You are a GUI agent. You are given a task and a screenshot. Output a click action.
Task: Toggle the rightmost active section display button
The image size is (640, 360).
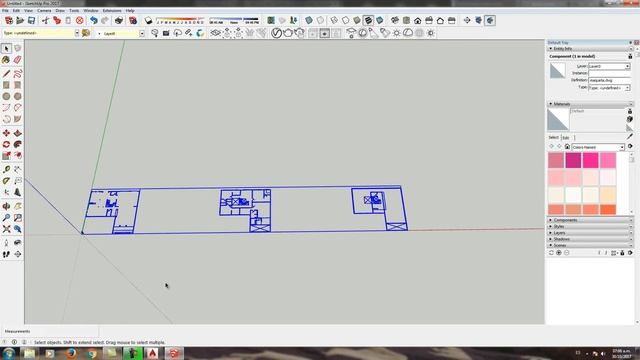(490, 20)
